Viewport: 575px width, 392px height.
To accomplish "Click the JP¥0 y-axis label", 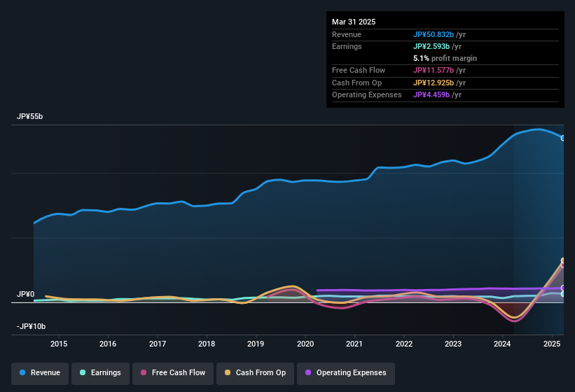I will pyautogui.click(x=25, y=294).
